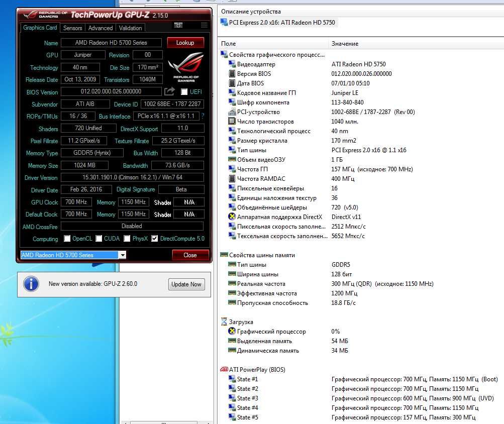Click the Driver Version field

tap(133, 177)
